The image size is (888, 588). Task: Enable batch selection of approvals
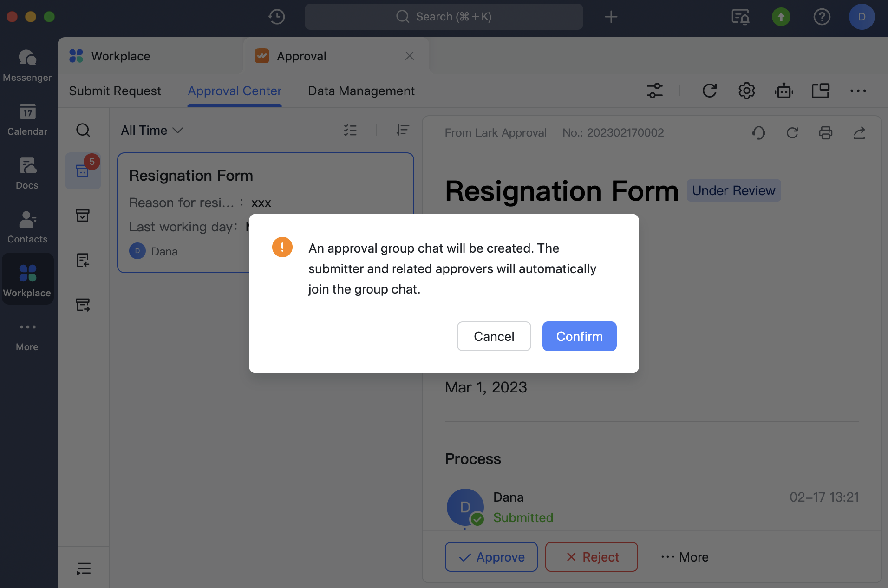(x=351, y=130)
